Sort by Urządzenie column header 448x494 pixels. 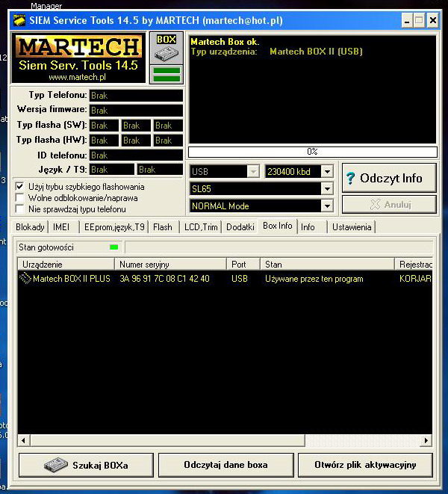pyautogui.click(x=66, y=265)
